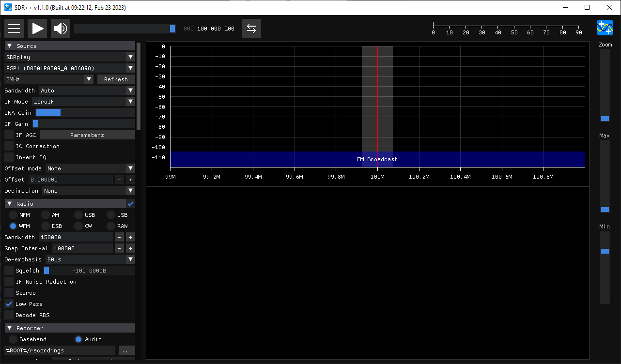621x364 pixels.
Task: Enable Stereo audio
Action: pyautogui.click(x=9, y=292)
